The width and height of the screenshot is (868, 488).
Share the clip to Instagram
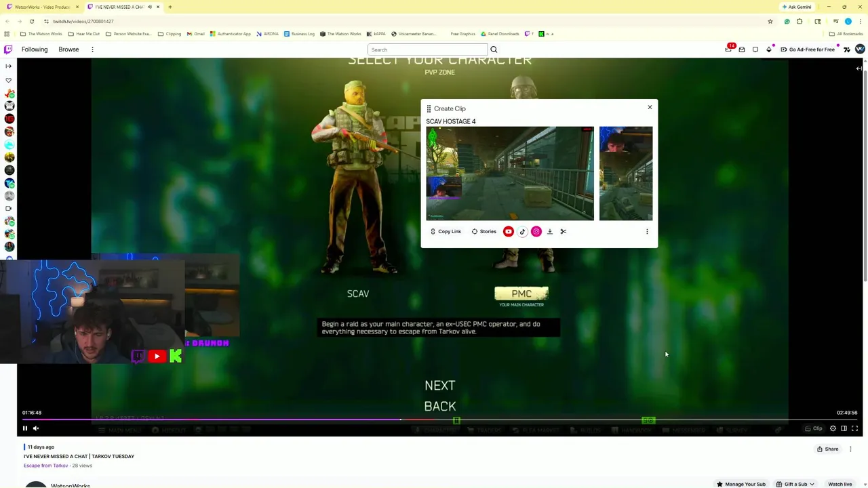tap(536, 232)
